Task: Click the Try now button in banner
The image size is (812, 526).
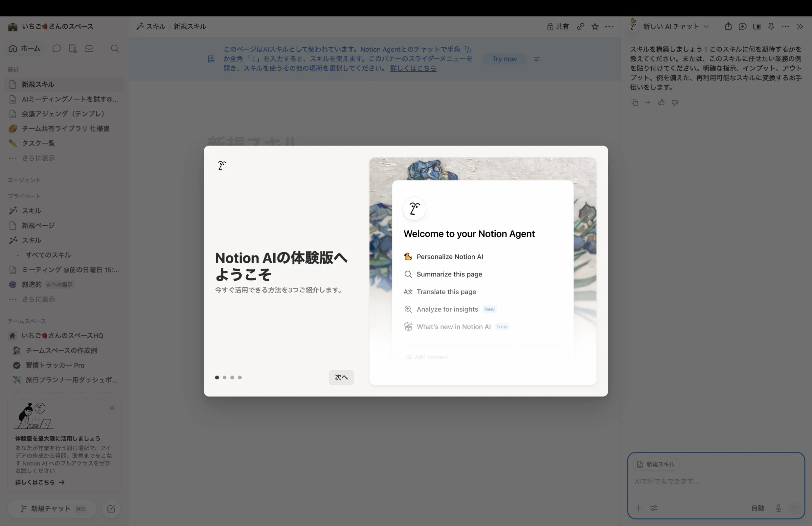Action: coord(504,59)
